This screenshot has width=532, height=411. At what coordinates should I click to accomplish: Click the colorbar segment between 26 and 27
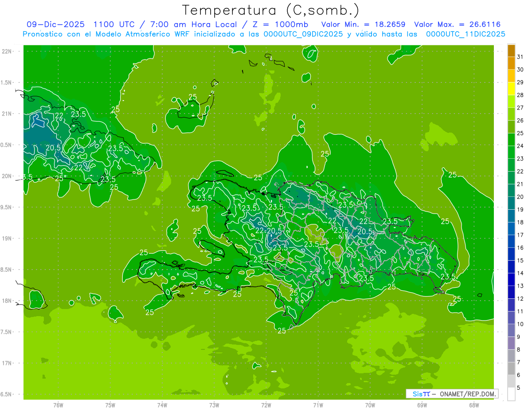tap(511, 114)
